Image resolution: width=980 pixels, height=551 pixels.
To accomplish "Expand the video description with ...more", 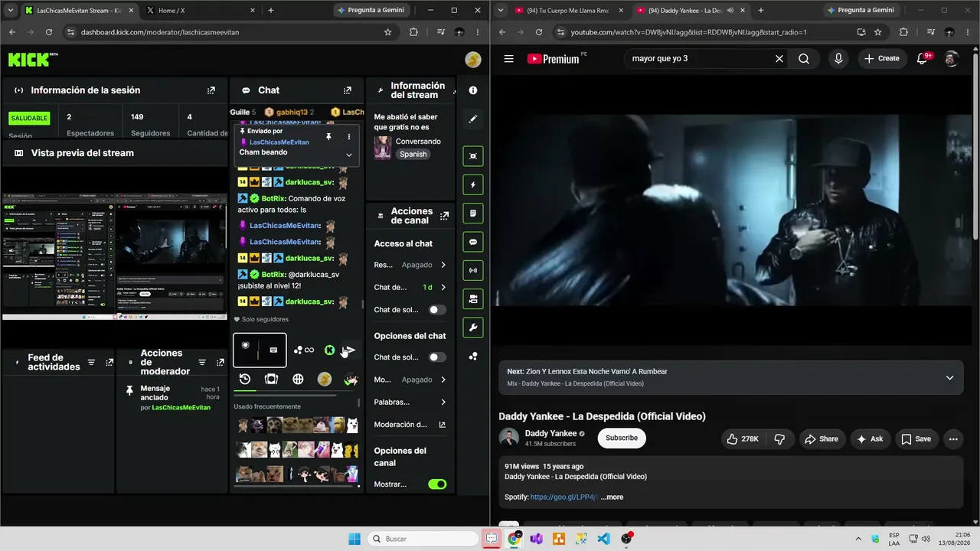I will pos(612,497).
